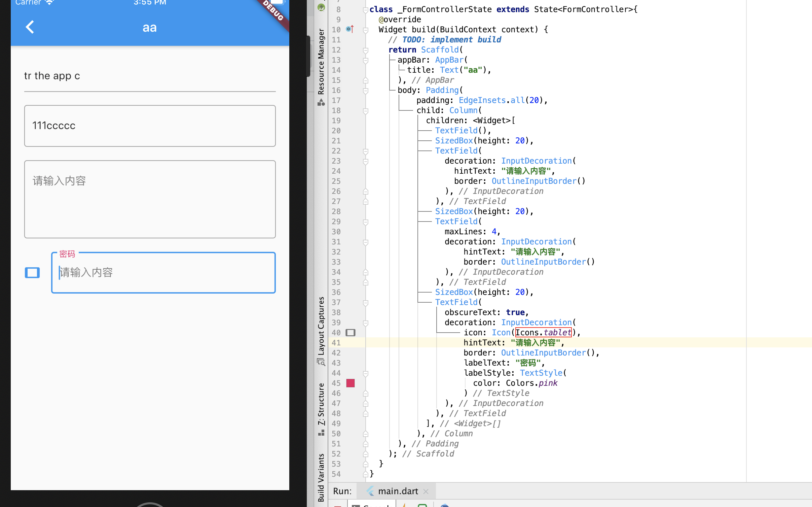Click the text field containing 111ccccc
The height and width of the screenshot is (507, 812).
[x=150, y=126]
